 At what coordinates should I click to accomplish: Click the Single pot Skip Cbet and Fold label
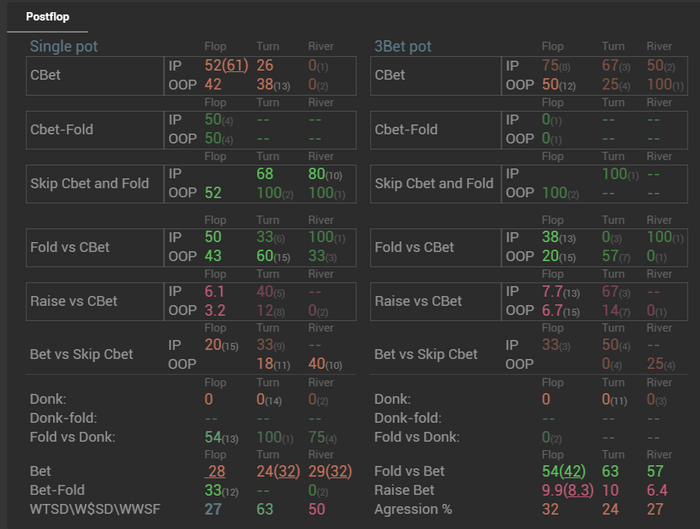click(x=89, y=183)
